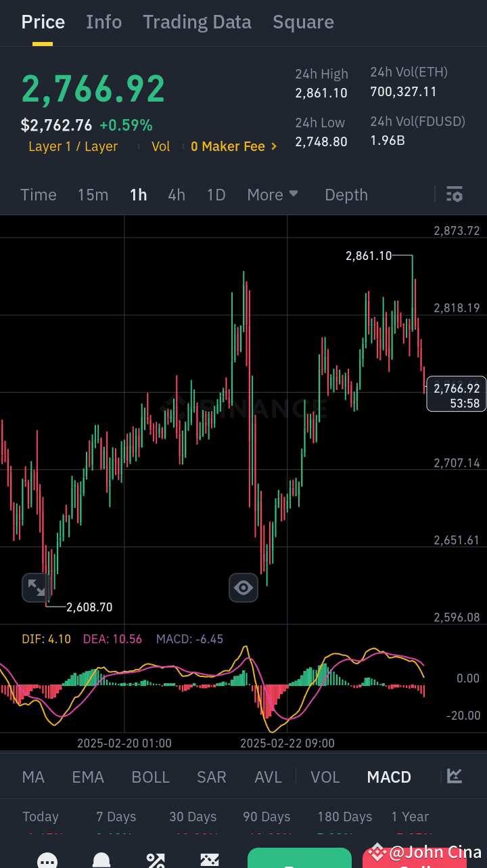
Task: Switch to the Info tab
Action: (104, 22)
